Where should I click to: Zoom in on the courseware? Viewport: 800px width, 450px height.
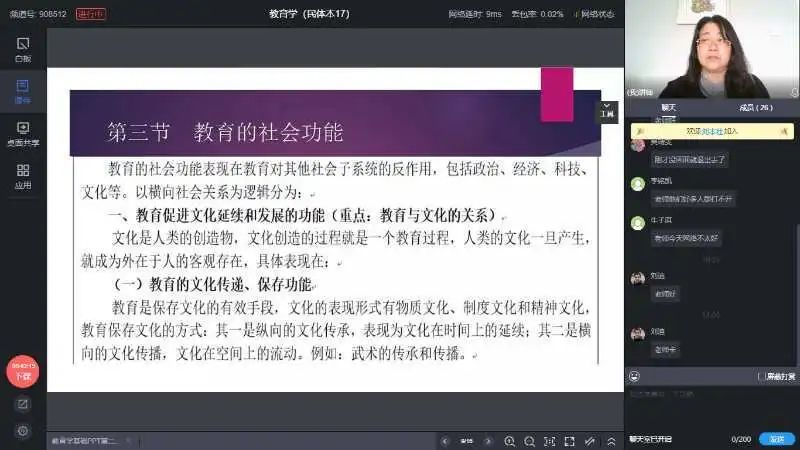[509, 441]
